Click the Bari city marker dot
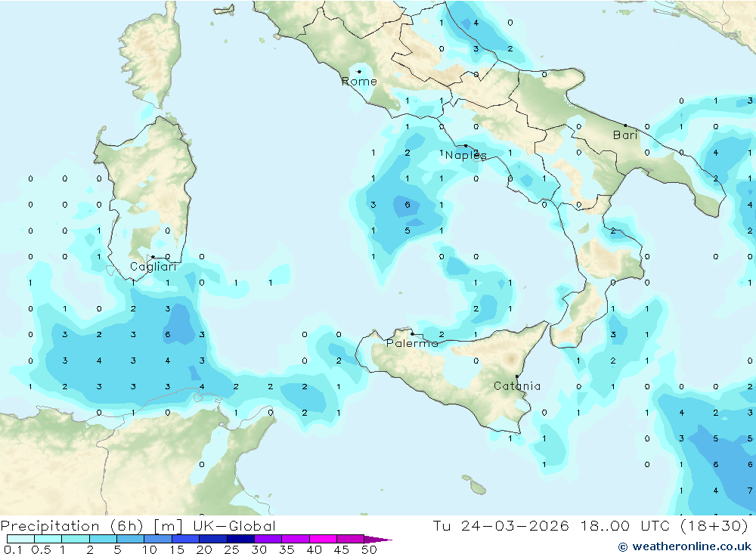This screenshot has width=756, height=554. 625,125
